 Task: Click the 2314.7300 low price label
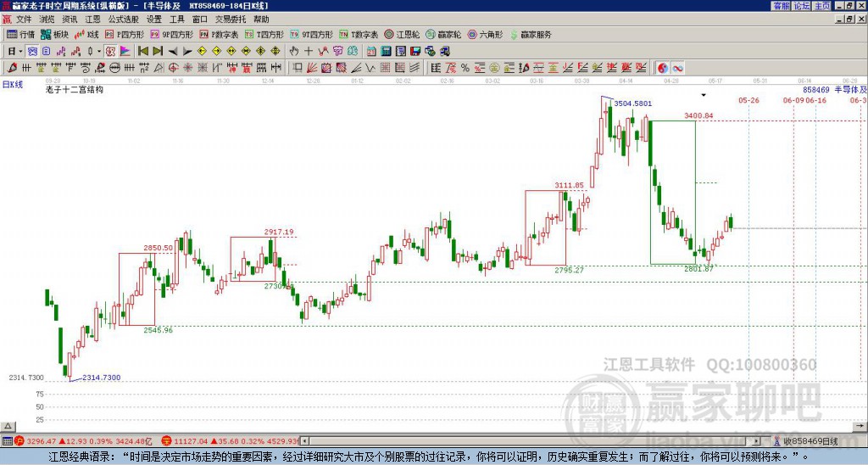[102, 378]
